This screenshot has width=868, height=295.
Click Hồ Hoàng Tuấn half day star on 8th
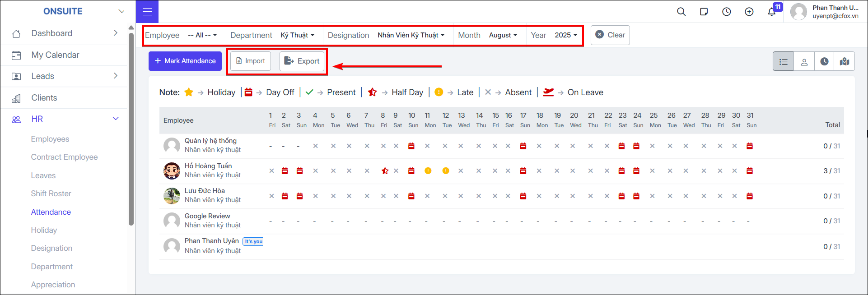385,171
